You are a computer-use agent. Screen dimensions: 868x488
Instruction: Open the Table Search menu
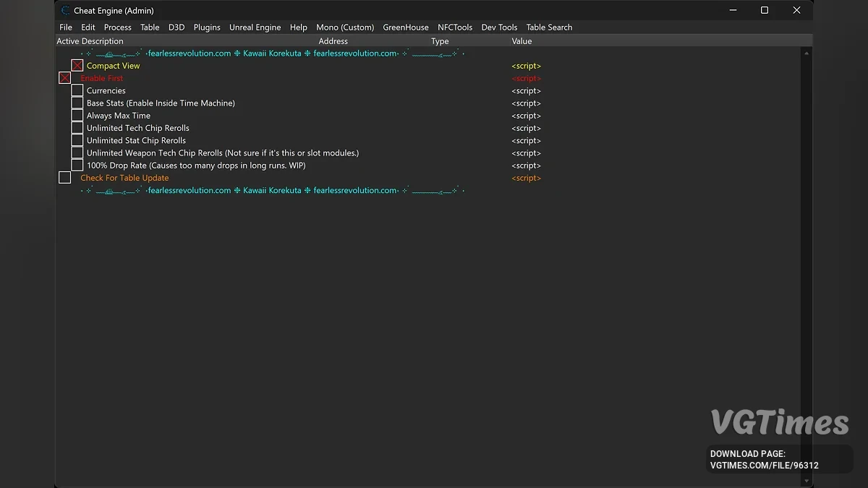pos(549,27)
